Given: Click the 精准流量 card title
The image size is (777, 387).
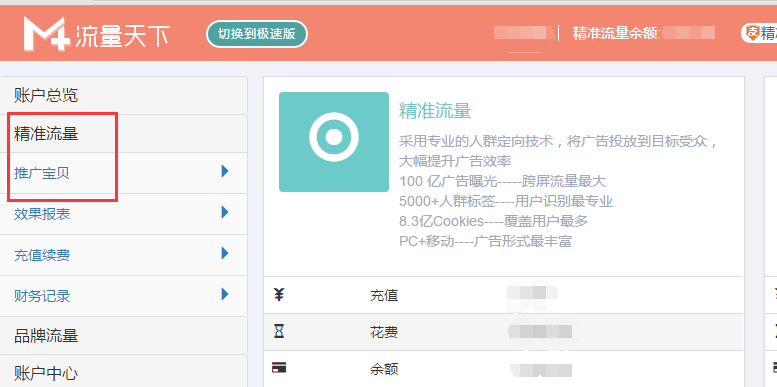Looking at the screenshot, I should [x=435, y=111].
